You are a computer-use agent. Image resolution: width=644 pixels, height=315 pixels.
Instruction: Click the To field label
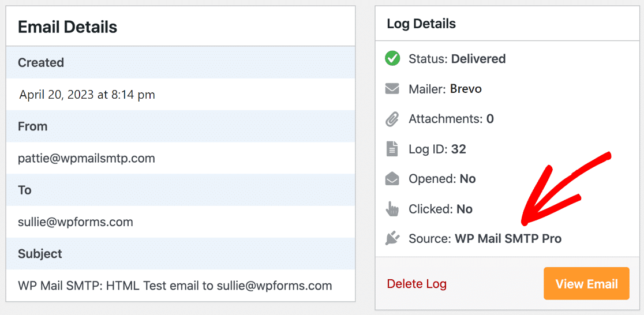coord(25,190)
